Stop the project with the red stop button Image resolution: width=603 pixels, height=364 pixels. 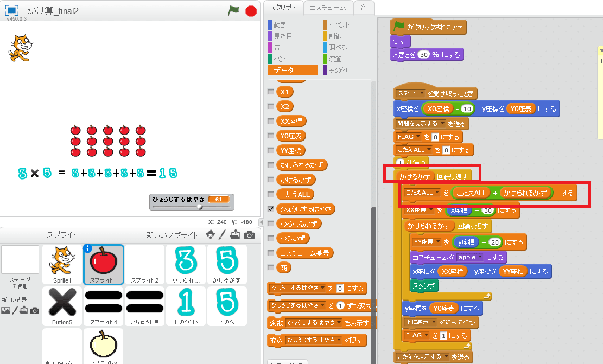[251, 11]
